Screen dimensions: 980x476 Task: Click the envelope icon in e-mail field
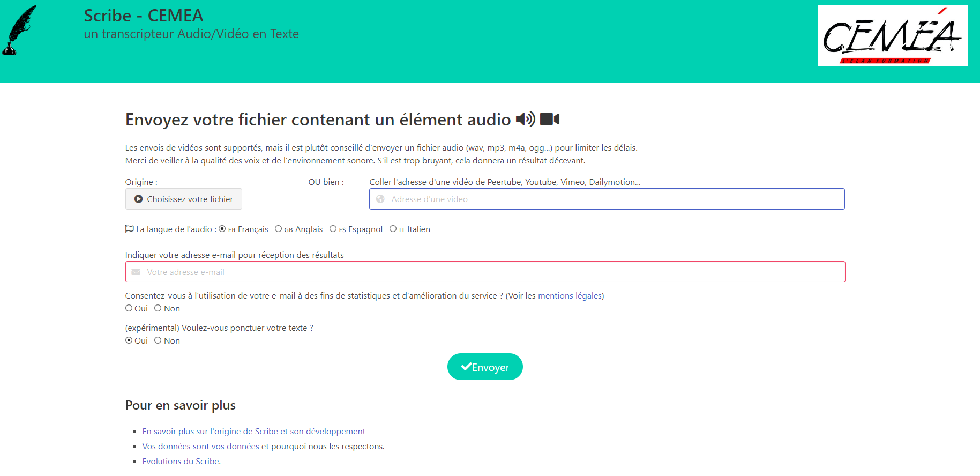point(136,272)
